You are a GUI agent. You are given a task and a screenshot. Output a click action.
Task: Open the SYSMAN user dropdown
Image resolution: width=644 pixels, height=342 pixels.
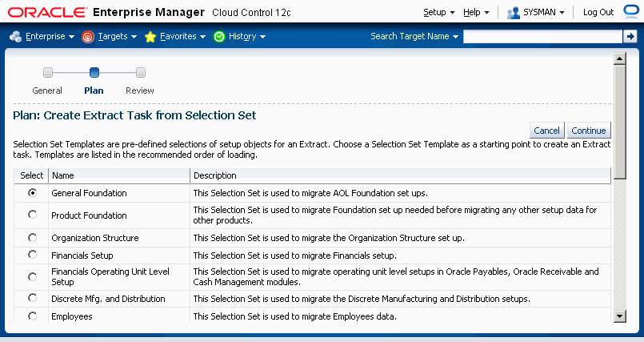click(x=544, y=12)
